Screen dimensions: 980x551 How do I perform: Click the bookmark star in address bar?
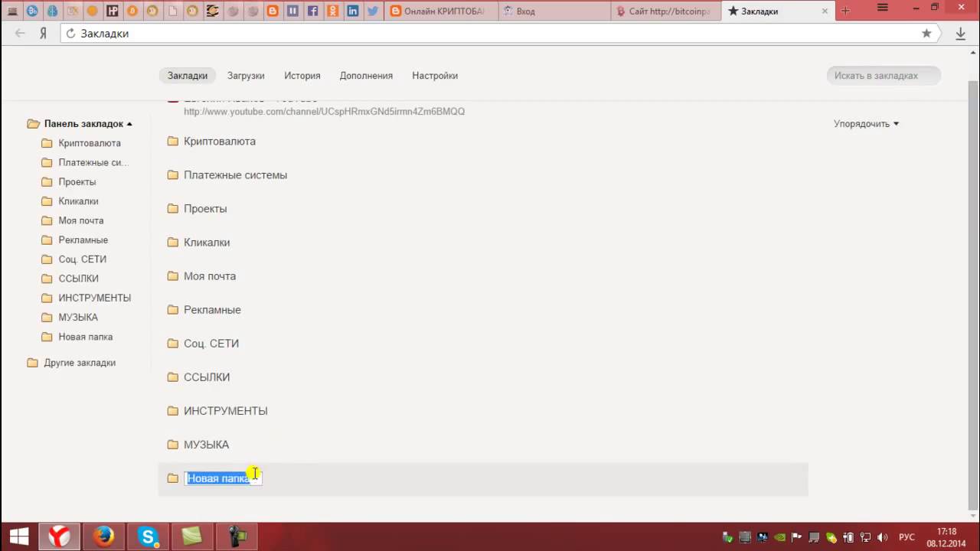point(926,34)
